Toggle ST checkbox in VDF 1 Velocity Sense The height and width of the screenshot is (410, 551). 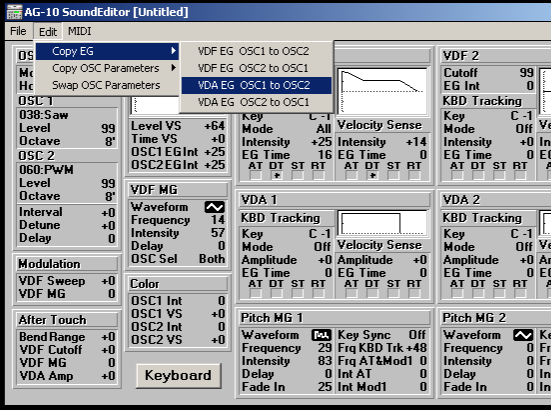click(394, 175)
